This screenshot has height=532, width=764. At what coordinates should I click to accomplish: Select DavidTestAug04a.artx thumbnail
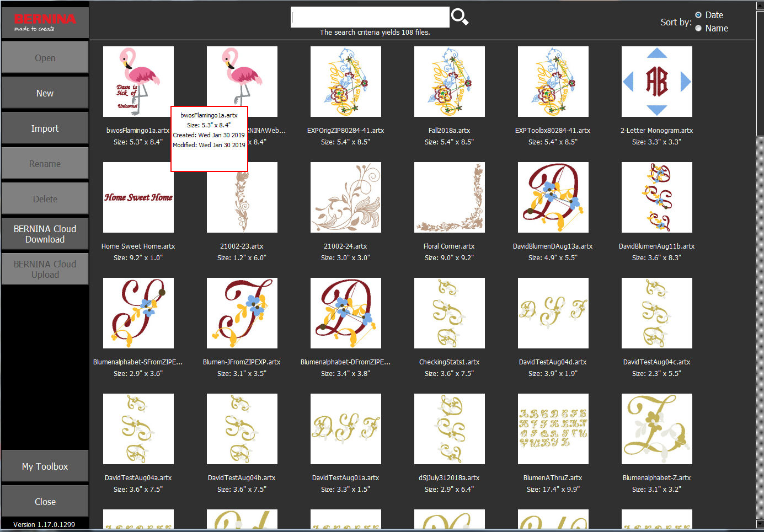(138, 429)
